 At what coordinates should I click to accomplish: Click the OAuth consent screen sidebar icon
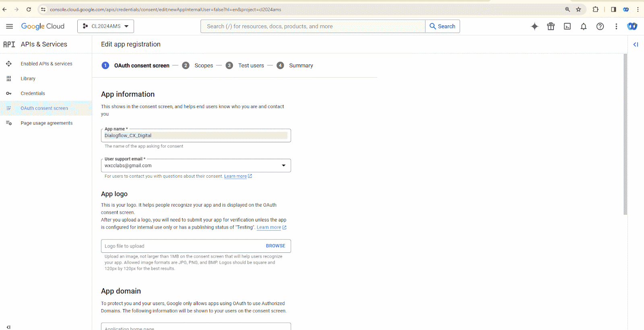[x=9, y=108]
